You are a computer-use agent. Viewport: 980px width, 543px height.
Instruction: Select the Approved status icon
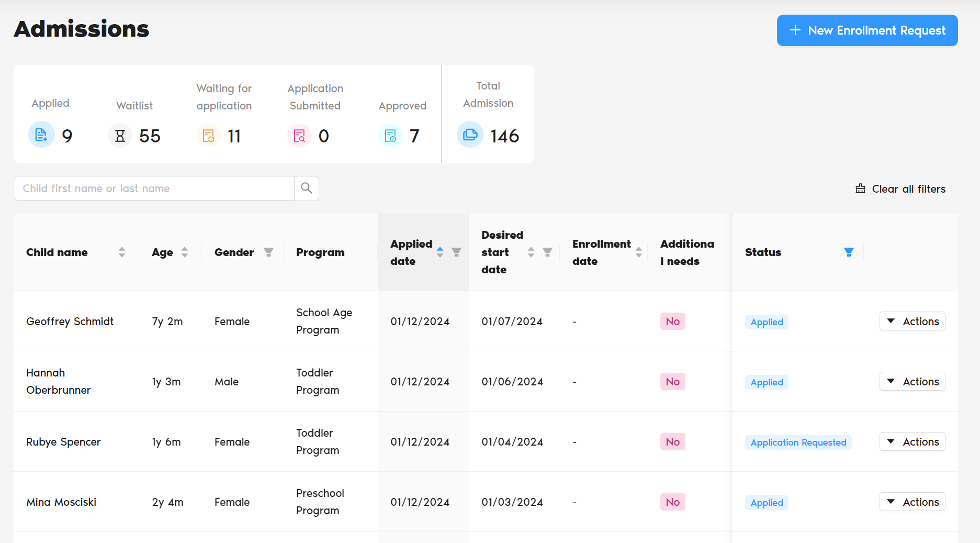[390, 135]
